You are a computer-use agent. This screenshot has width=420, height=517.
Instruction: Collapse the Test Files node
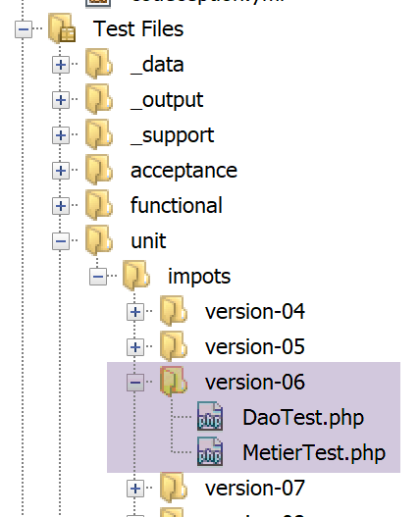pos(24,29)
